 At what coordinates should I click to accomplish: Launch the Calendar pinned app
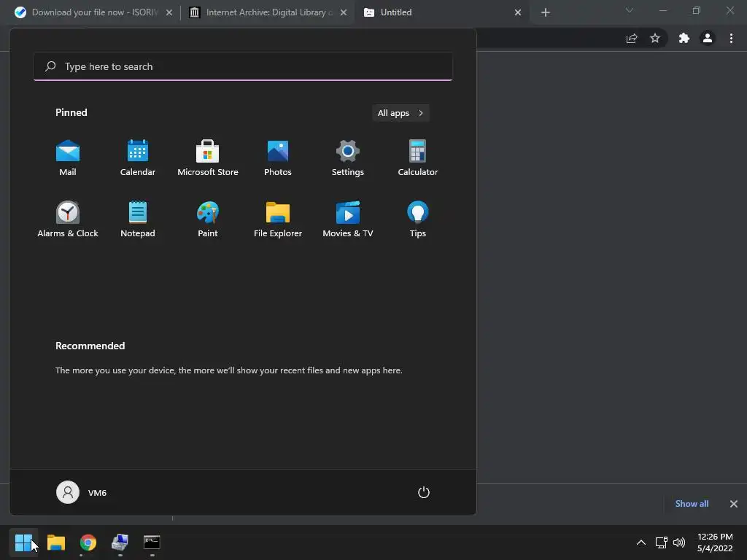[138, 158]
